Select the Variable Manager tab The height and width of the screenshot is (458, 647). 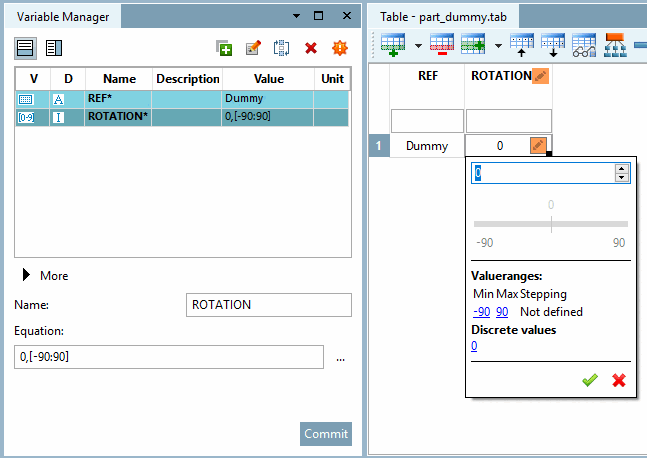point(62,16)
